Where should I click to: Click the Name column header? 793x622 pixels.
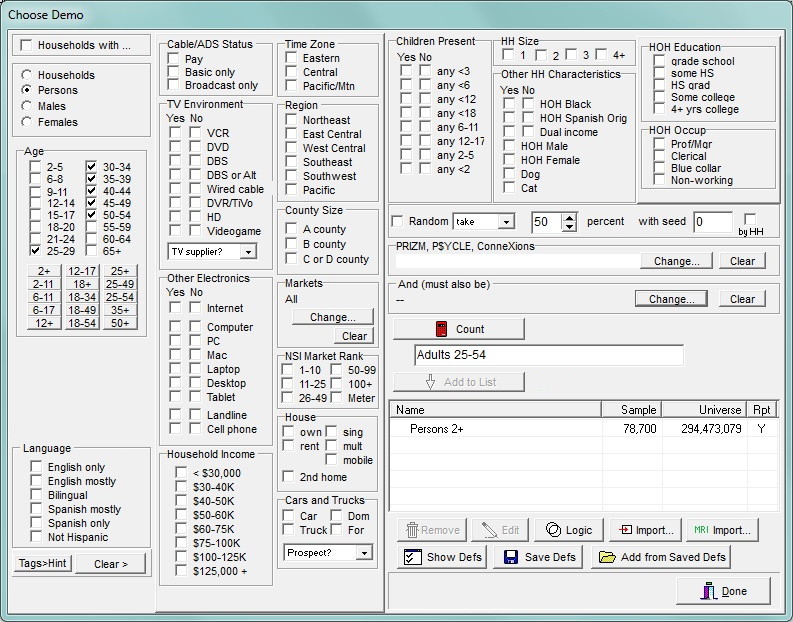click(495, 410)
